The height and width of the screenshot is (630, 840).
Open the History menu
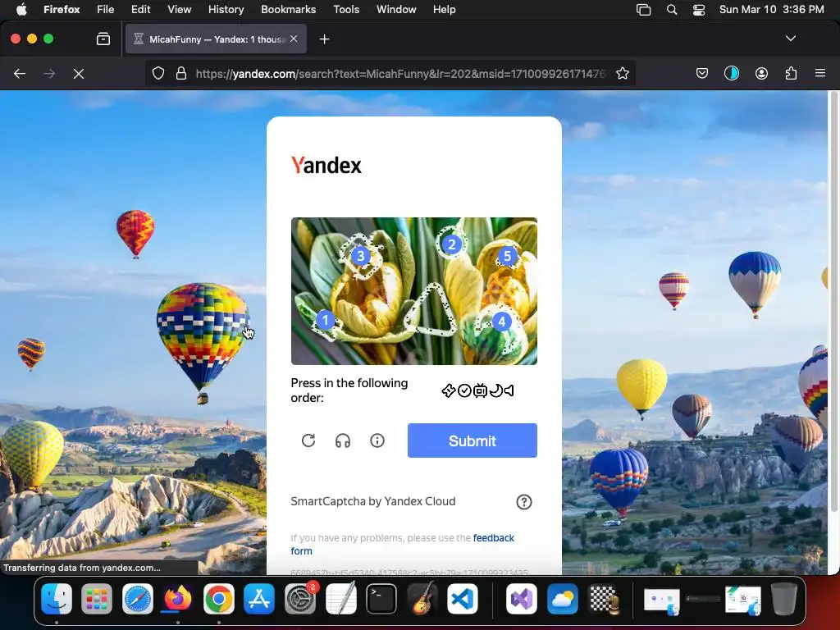tap(226, 9)
